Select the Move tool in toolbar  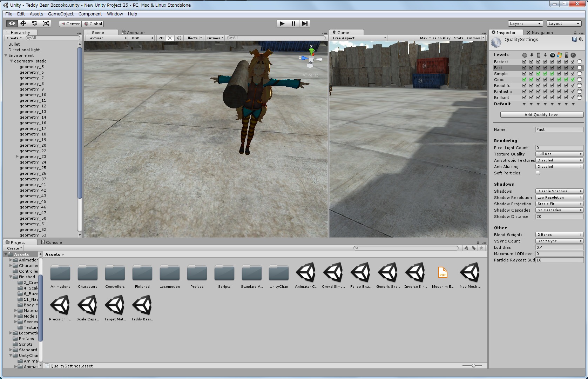[x=23, y=24]
